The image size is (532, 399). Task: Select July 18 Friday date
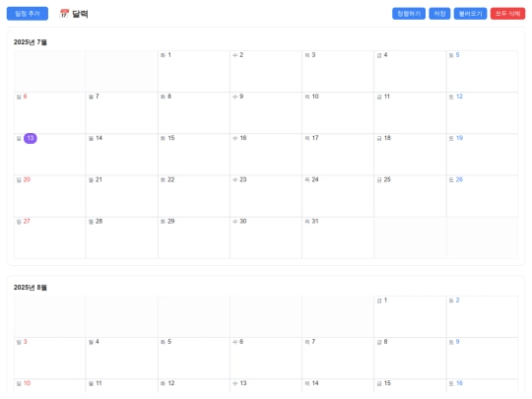pyautogui.click(x=387, y=138)
